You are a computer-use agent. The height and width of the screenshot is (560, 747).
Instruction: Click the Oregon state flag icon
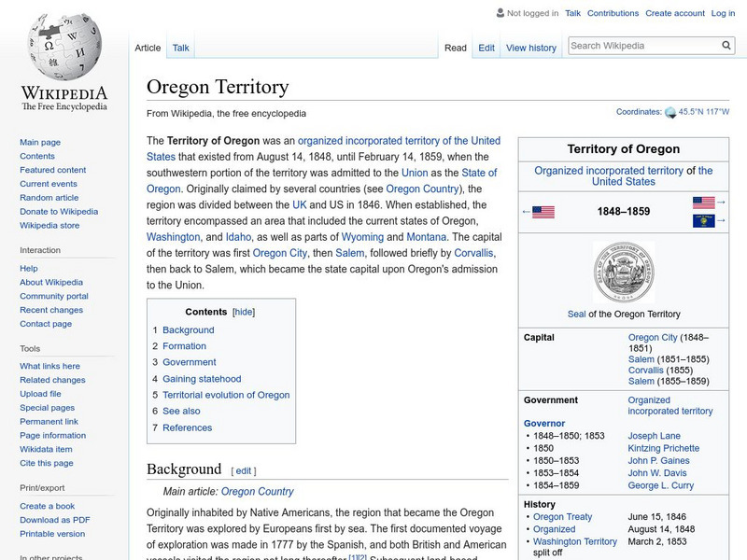(704, 221)
